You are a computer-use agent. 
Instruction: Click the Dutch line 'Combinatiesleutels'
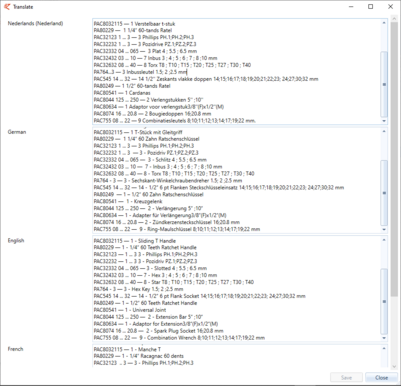coord(175,121)
